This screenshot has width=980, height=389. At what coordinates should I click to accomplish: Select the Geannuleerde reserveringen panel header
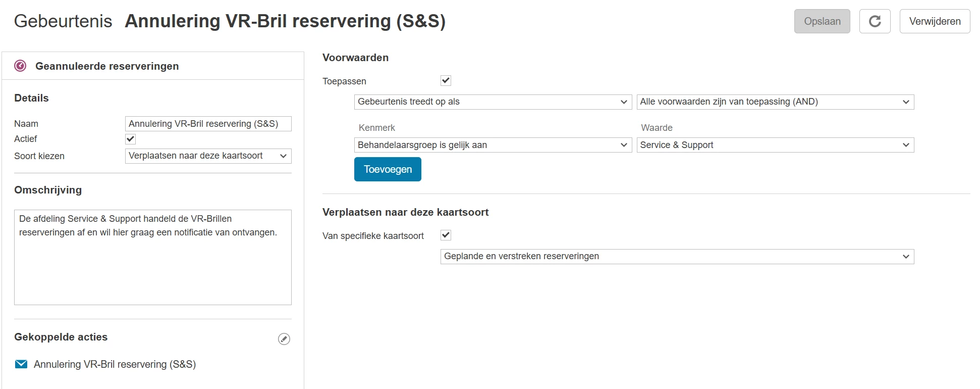[x=107, y=66]
